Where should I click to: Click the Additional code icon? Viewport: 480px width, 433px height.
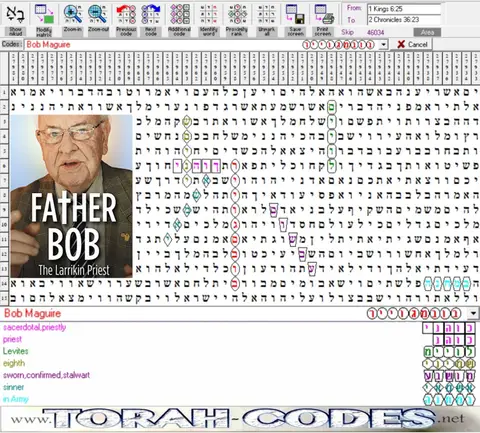click(179, 14)
